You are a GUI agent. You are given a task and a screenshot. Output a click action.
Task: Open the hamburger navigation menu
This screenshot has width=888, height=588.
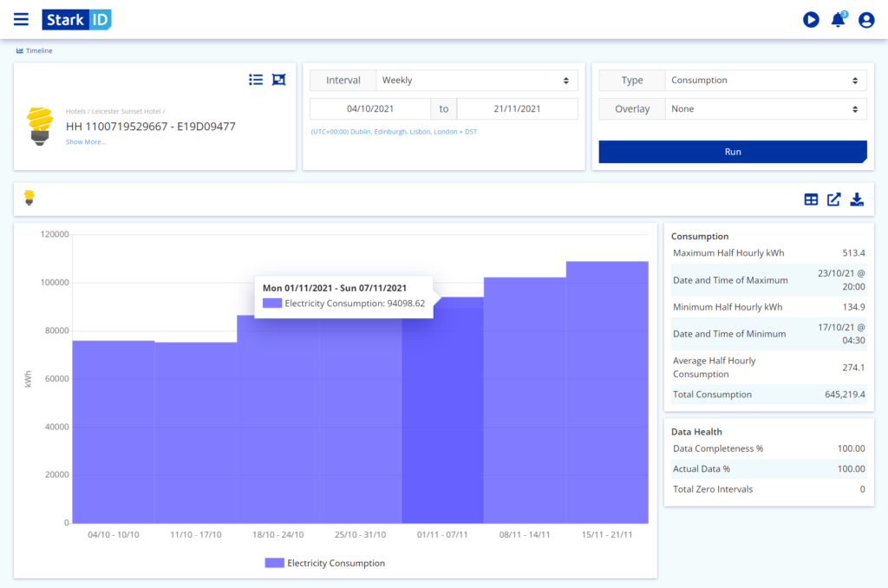click(21, 19)
